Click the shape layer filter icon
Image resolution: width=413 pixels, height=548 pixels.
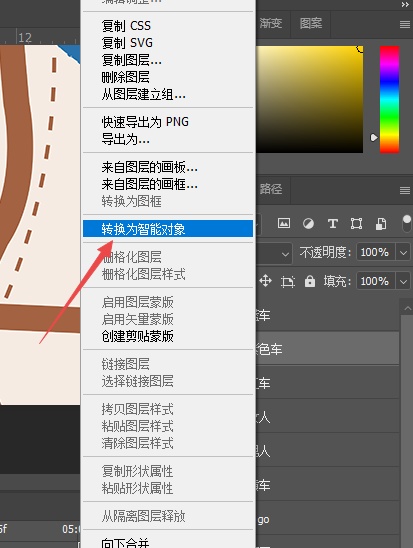pyautogui.click(x=356, y=223)
